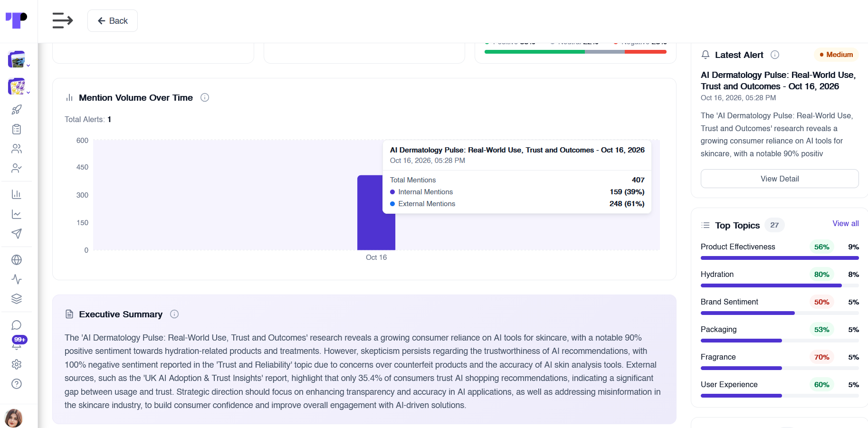
Task: Open the first workspace thumbnail dropdown
Action: click(x=18, y=60)
